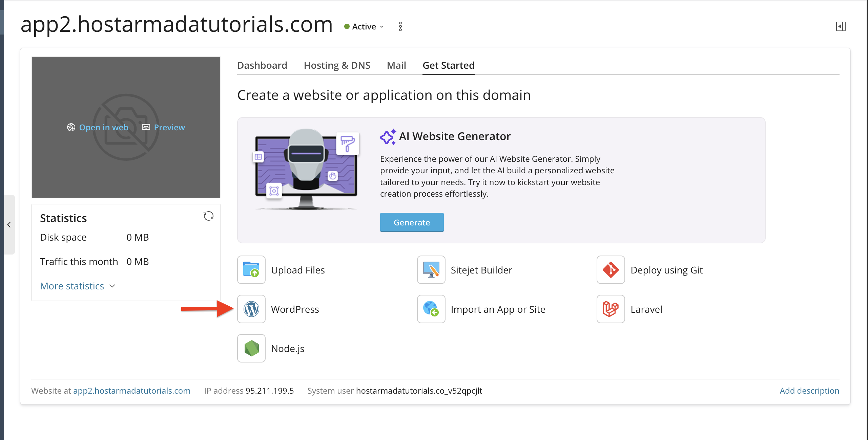Screen dimensions: 868x440
Task: Toggle the right sidebar panel icon
Action: point(841,26)
